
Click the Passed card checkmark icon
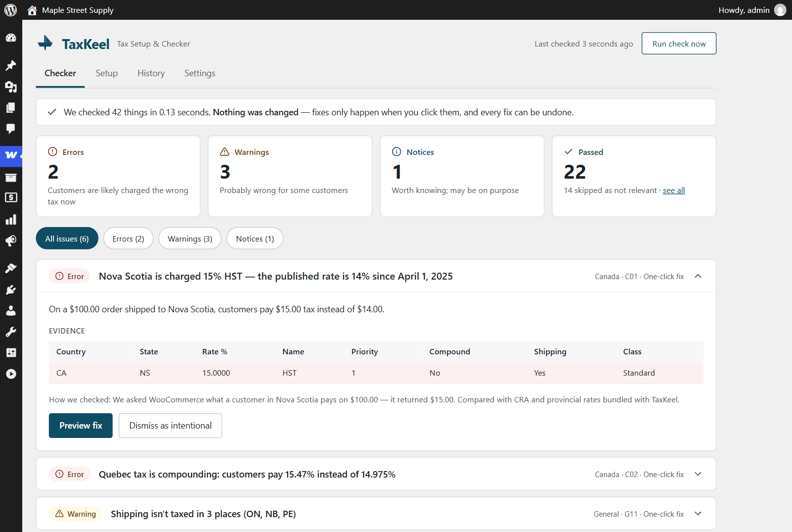[569, 151]
